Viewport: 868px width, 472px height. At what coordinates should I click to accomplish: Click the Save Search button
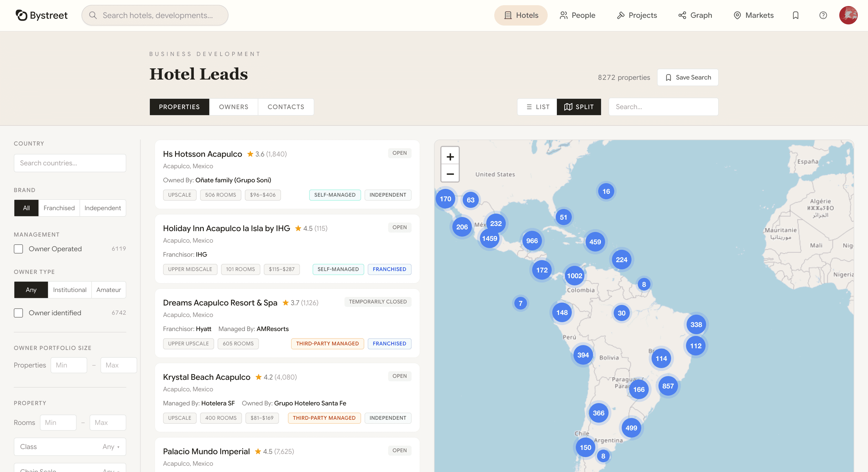(x=687, y=77)
